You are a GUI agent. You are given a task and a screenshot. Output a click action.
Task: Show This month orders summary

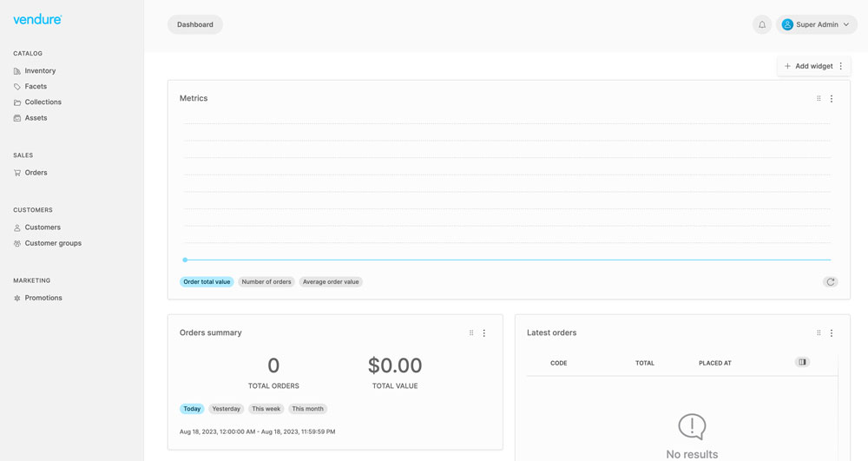click(307, 409)
